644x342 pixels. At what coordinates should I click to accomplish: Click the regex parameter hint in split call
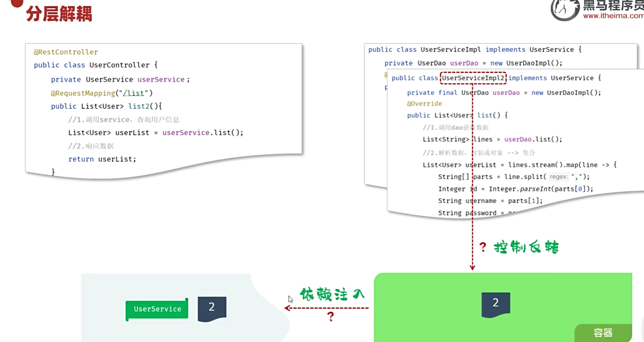point(558,177)
